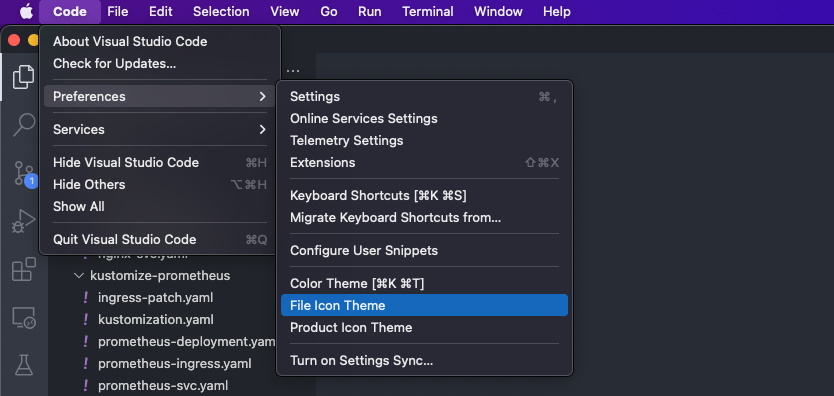Choose Hide Others
The width and height of the screenshot is (834, 396).
[160, 184]
